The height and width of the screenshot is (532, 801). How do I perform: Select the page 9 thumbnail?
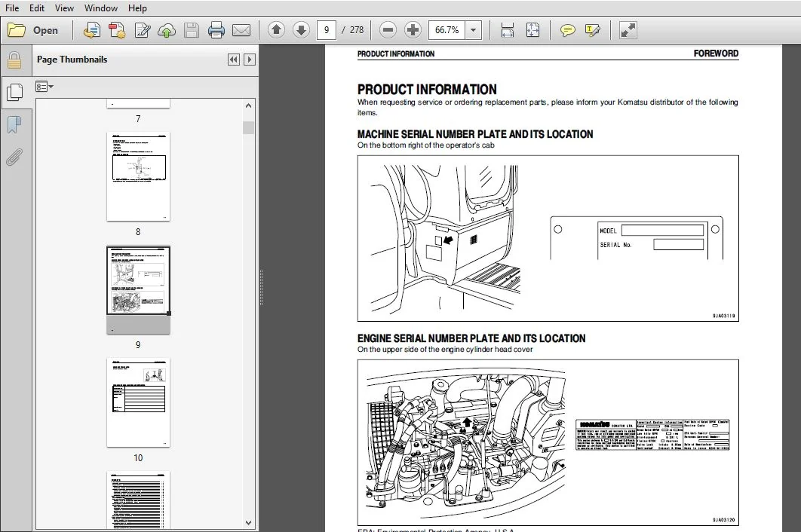tap(138, 290)
